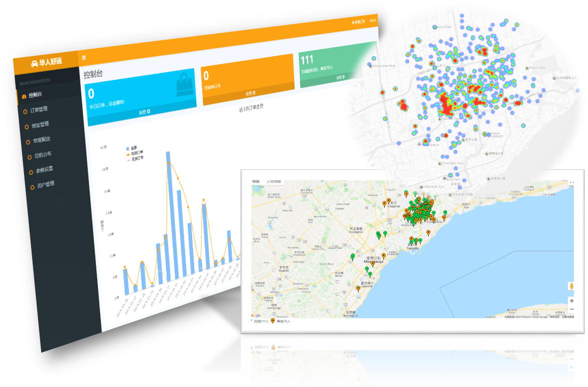Zoom in with the map plus button
The height and width of the screenshot is (387, 588).
[571, 301]
